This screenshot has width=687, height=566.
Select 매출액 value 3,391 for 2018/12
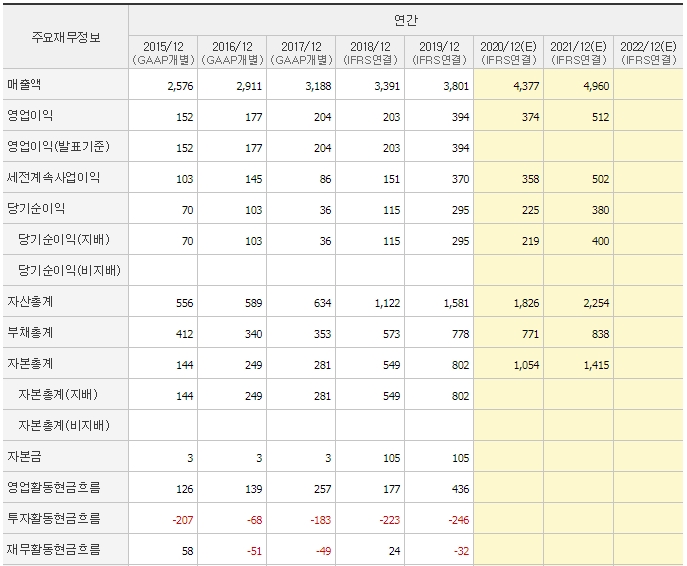click(x=387, y=86)
